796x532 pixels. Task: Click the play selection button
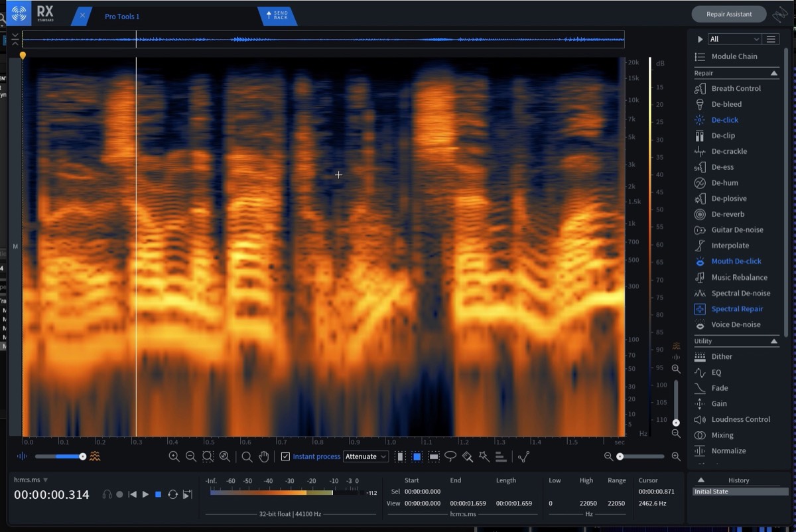[x=188, y=494]
